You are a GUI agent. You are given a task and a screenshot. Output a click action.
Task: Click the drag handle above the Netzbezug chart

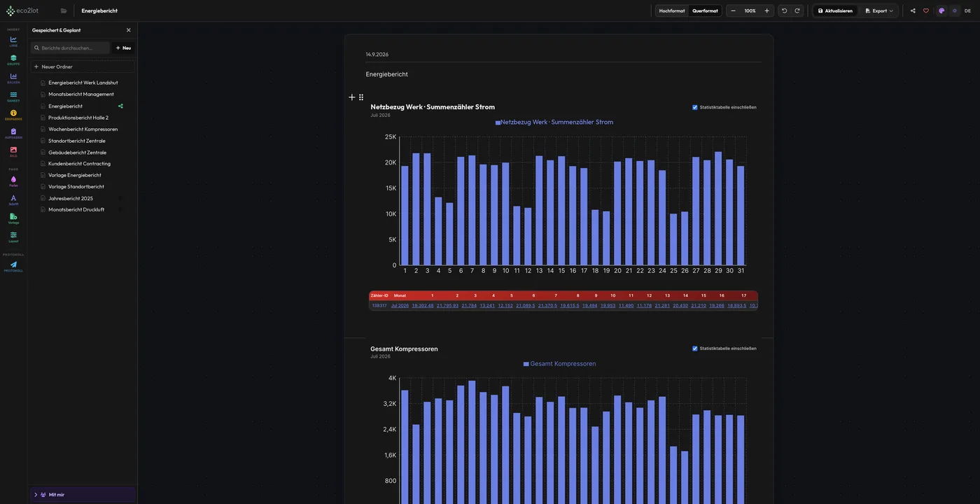361,97
